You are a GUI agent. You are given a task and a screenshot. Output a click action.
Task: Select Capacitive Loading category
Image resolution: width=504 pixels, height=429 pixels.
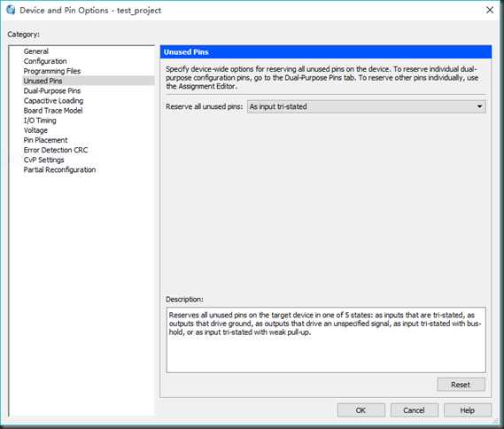53,101
